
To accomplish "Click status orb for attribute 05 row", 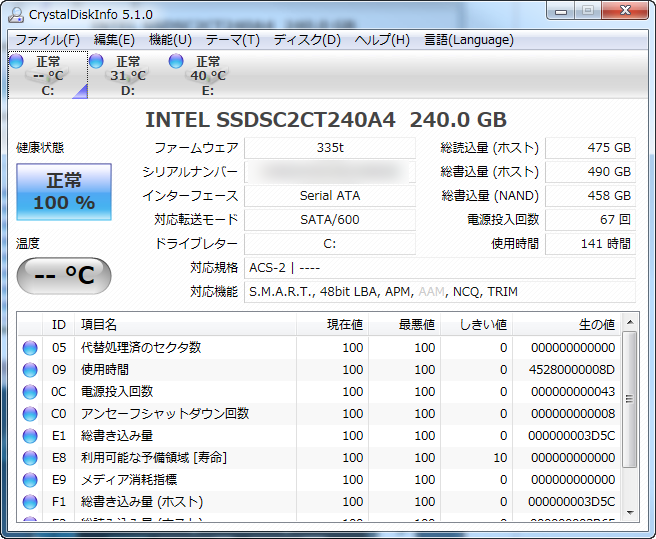I will [30, 347].
